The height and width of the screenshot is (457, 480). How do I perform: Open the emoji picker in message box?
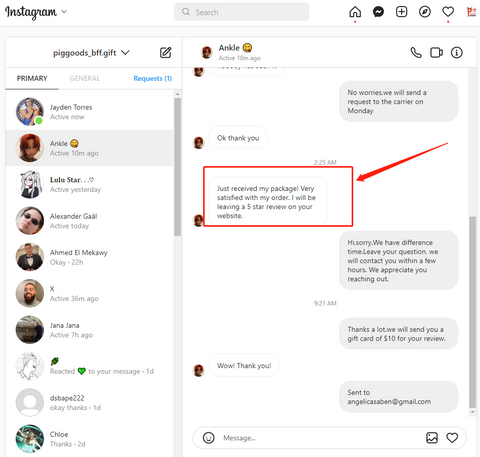click(209, 438)
